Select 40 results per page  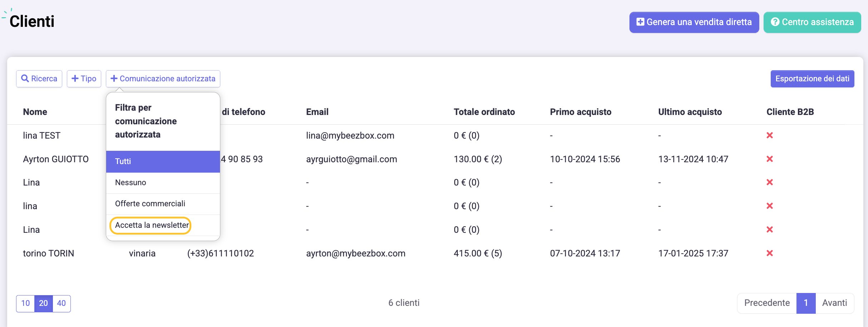click(x=62, y=303)
